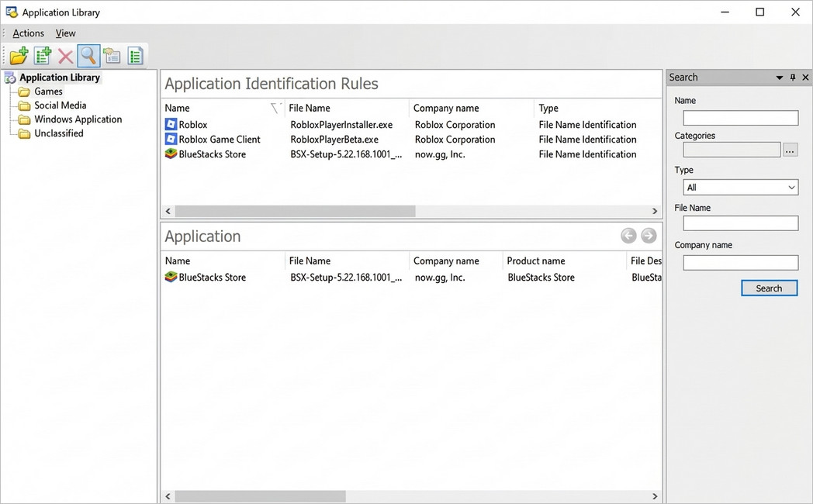Click BlueStacks icon in Identification Rules list
The width and height of the screenshot is (813, 504).
[171, 154]
